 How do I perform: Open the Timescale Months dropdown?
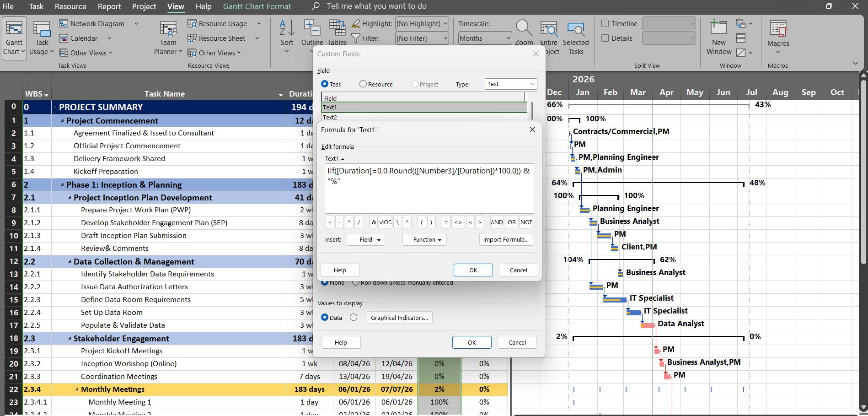485,38
